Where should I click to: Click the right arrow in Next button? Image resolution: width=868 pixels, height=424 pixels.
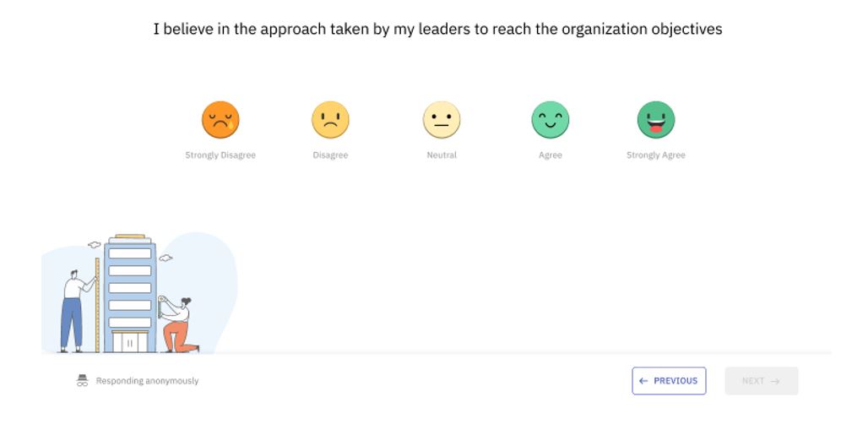[x=775, y=381]
